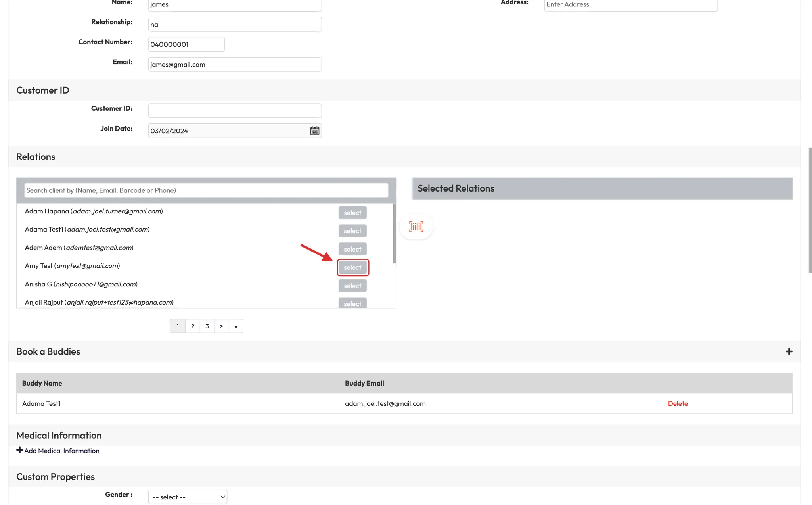Click the orange barcode scanner icon
Screen dimensions: 812x505
tap(416, 227)
